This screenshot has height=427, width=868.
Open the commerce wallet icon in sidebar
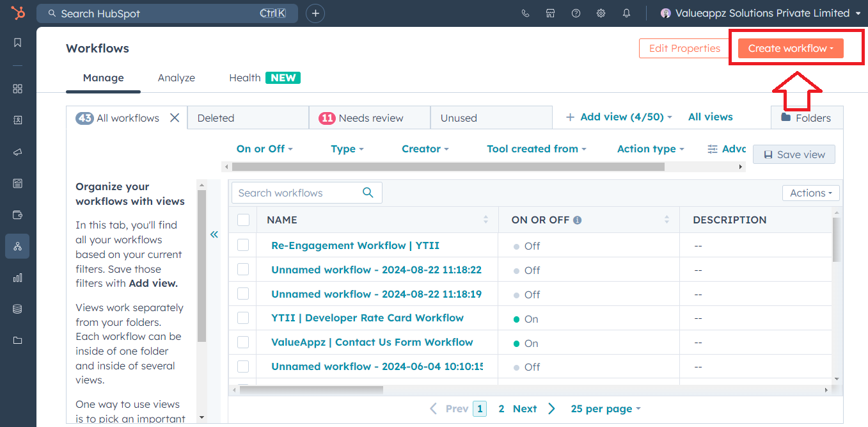click(x=17, y=214)
